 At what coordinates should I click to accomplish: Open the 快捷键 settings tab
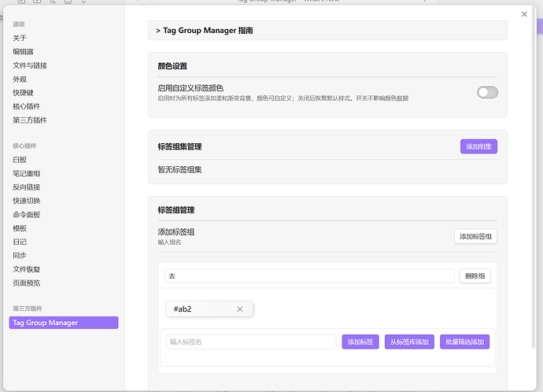[24, 93]
